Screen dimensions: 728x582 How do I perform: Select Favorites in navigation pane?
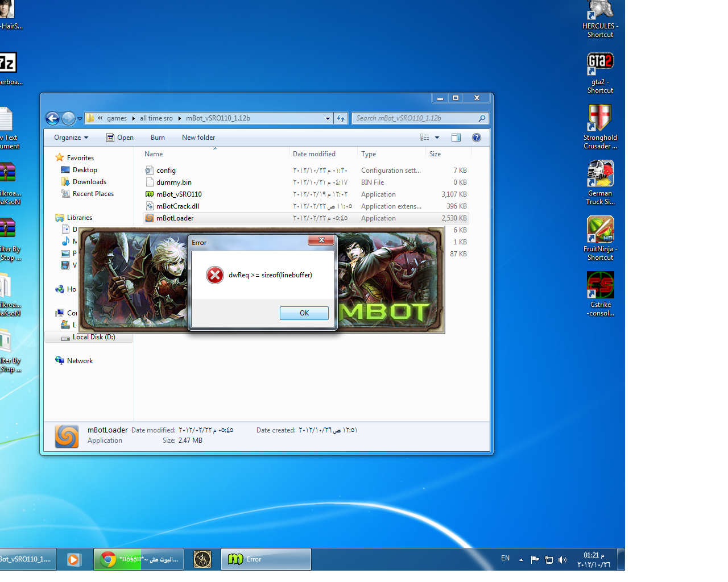80,158
